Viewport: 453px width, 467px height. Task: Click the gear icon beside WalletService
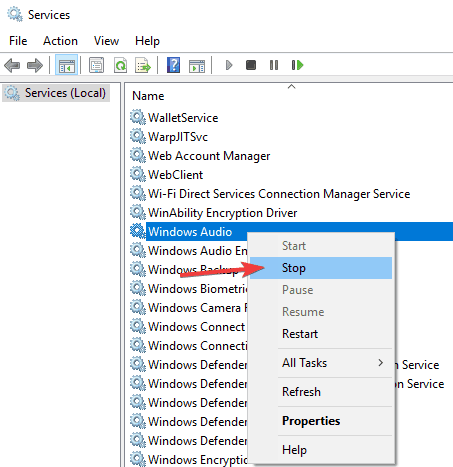click(x=138, y=117)
